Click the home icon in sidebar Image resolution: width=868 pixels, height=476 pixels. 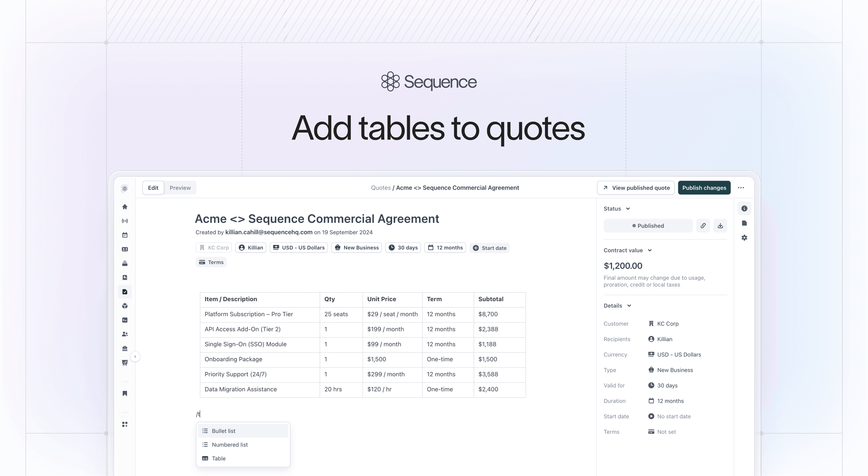pos(125,207)
